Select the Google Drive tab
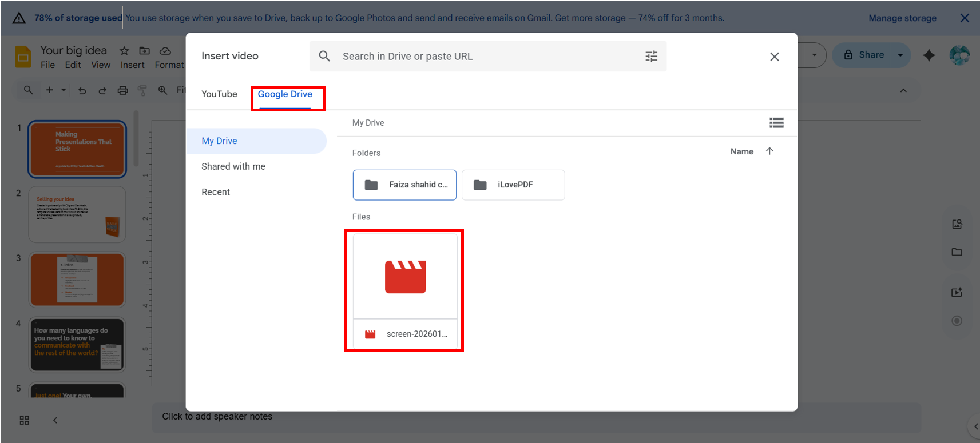980x443 pixels. pyautogui.click(x=285, y=94)
